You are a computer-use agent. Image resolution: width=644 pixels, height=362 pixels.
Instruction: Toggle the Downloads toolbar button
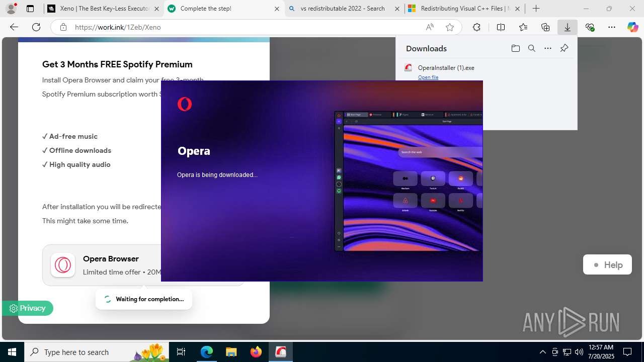[567, 27]
